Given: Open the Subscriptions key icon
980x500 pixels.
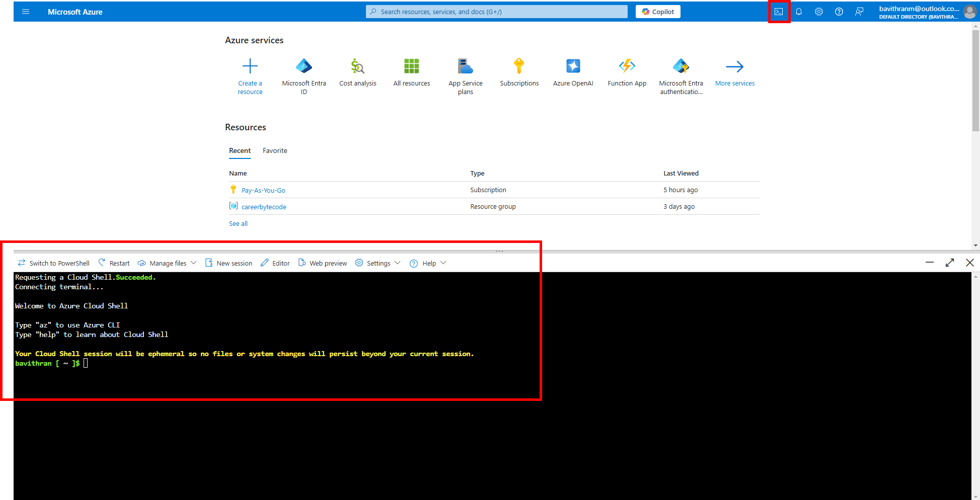Looking at the screenshot, I should pyautogui.click(x=519, y=66).
